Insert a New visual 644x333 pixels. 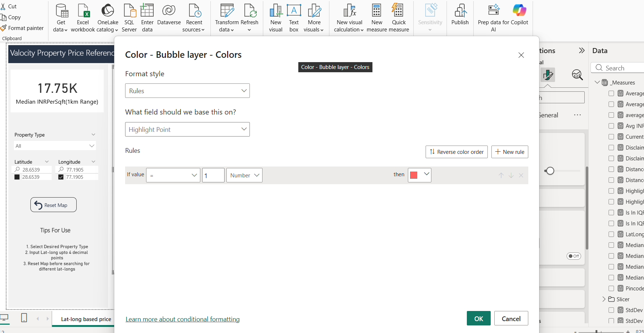[x=276, y=18]
